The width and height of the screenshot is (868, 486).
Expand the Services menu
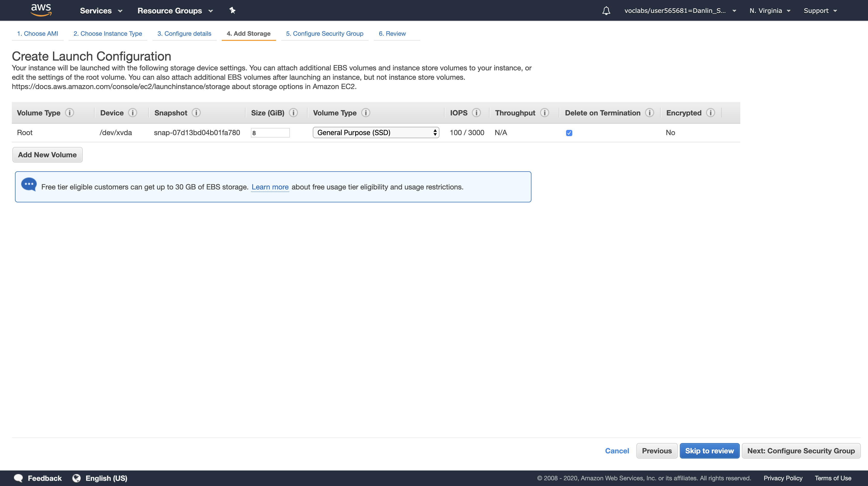point(101,11)
